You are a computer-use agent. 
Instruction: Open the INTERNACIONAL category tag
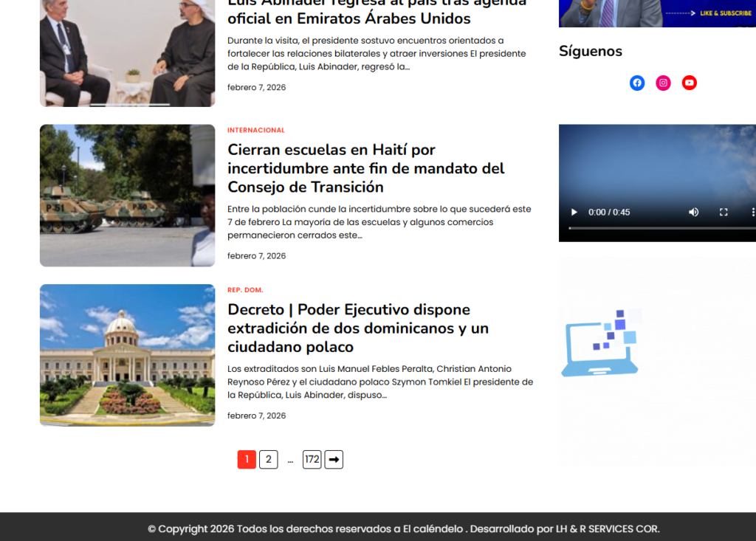255,131
